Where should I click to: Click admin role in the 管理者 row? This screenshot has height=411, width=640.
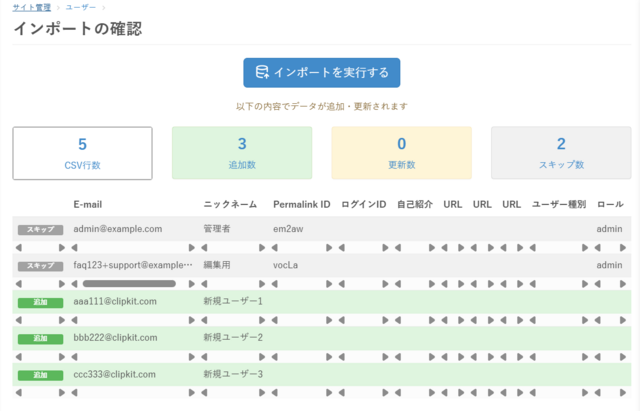pyautogui.click(x=609, y=229)
